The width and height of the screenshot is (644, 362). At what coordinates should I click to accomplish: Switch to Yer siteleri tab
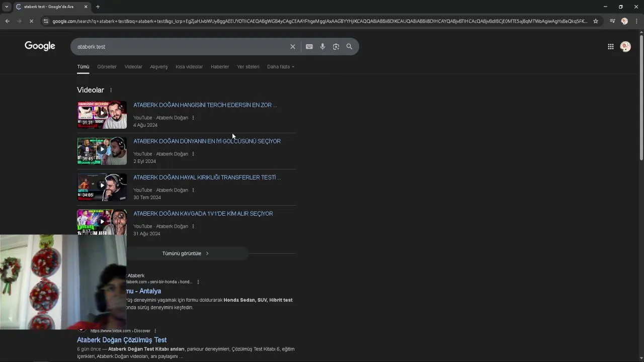tap(248, 66)
